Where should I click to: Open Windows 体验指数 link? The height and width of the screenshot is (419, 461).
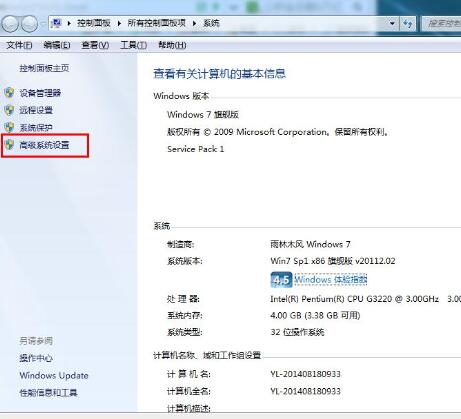(331, 280)
